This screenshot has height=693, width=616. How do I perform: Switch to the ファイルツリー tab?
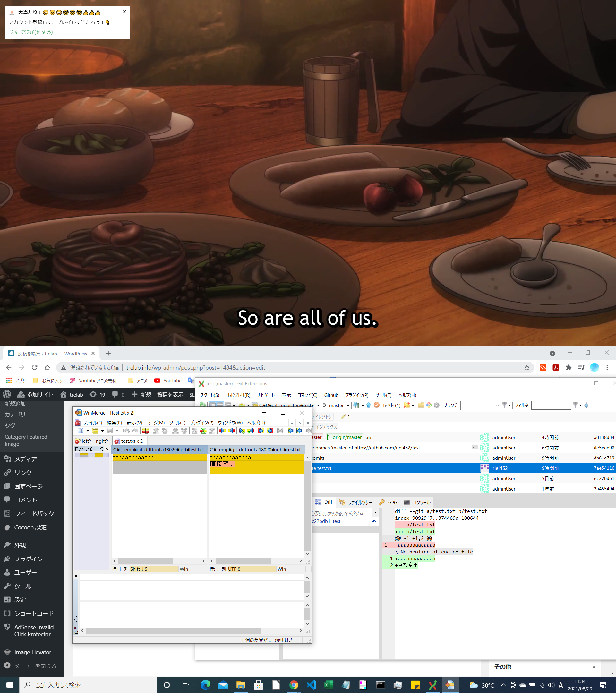click(x=355, y=502)
